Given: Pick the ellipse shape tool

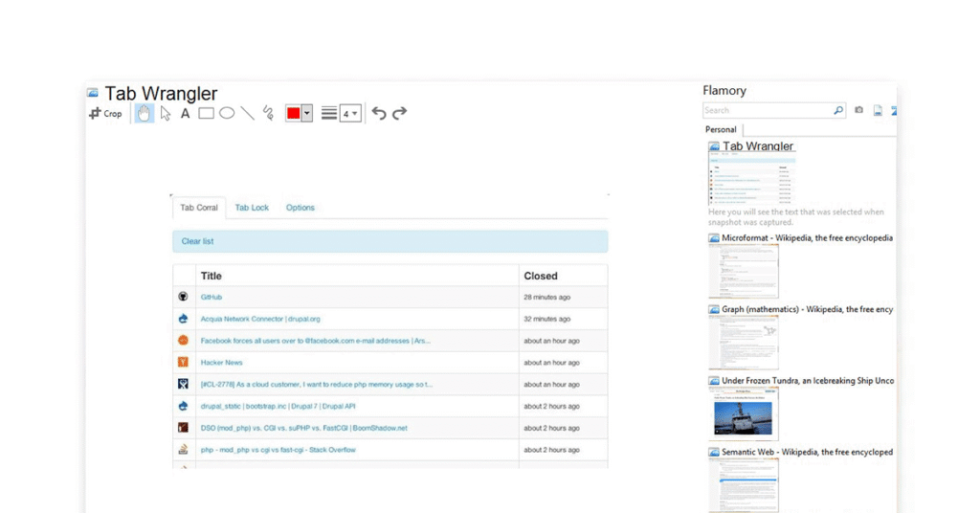Looking at the screenshot, I should point(227,113).
